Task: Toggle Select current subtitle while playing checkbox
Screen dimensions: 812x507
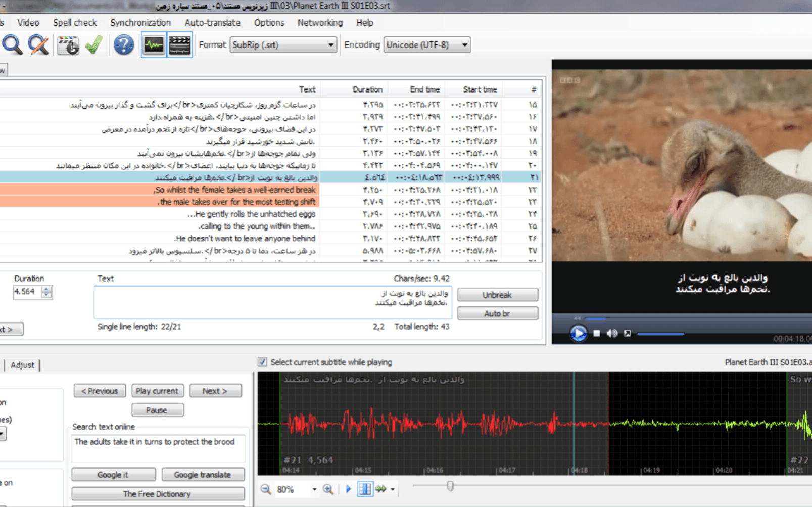Action: pyautogui.click(x=262, y=362)
